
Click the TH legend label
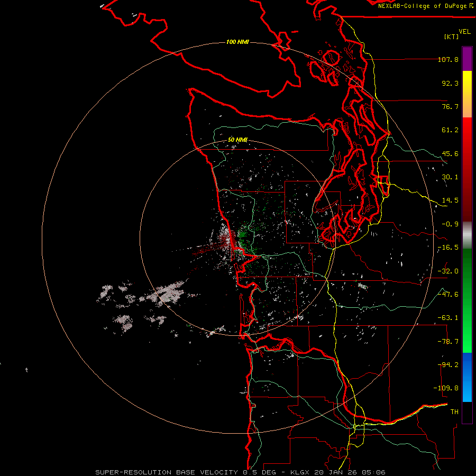[x=454, y=412]
